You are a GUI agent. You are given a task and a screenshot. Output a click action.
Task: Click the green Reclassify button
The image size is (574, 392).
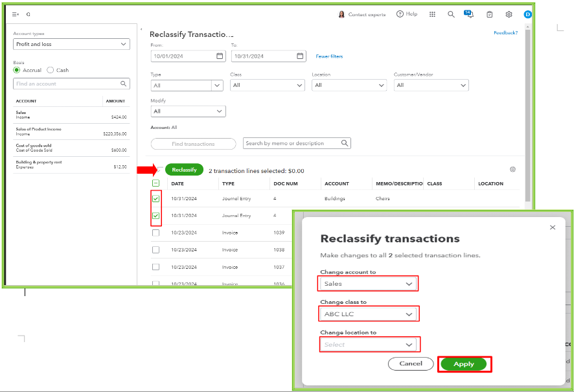click(x=184, y=169)
